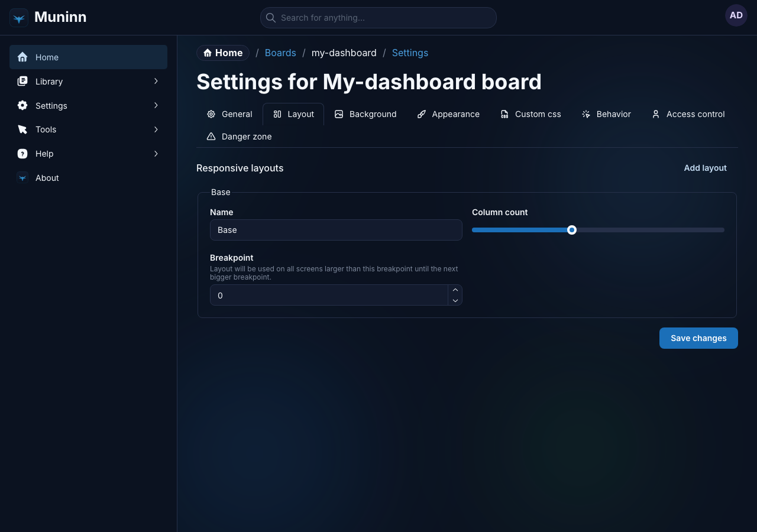Focus the Breakpoint number input

pos(329,295)
